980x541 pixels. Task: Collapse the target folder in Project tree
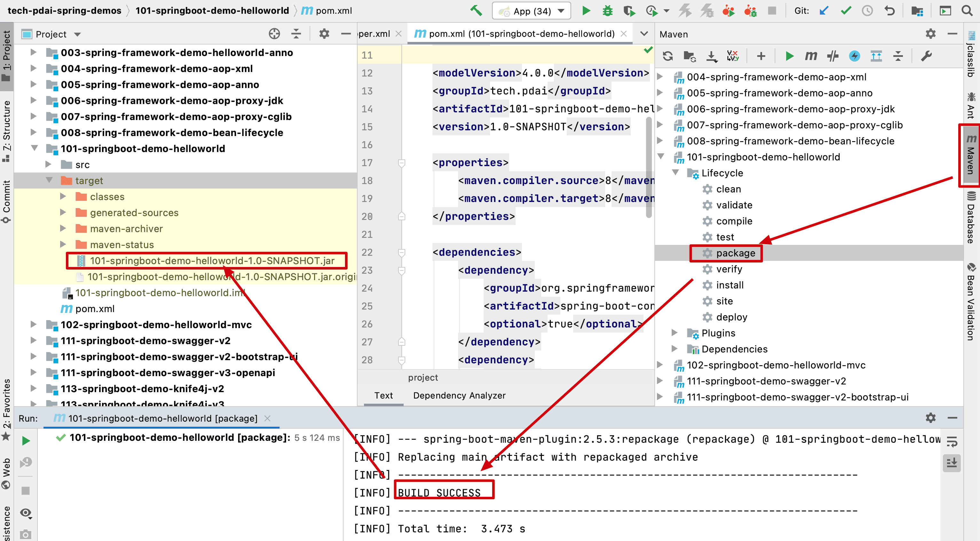click(49, 180)
